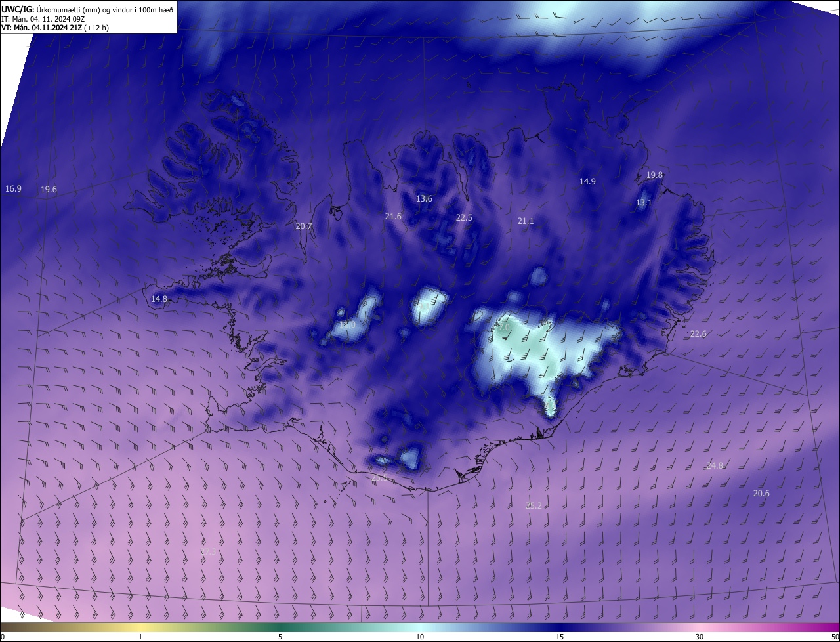Click the colorbar tick label 1
Image resolution: width=840 pixels, height=642 pixels.
(x=140, y=637)
